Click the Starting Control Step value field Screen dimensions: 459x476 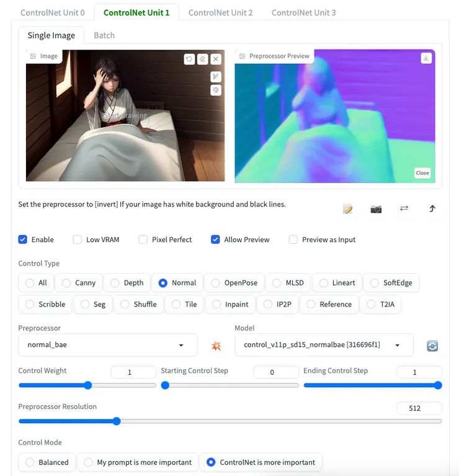pyautogui.click(x=276, y=372)
